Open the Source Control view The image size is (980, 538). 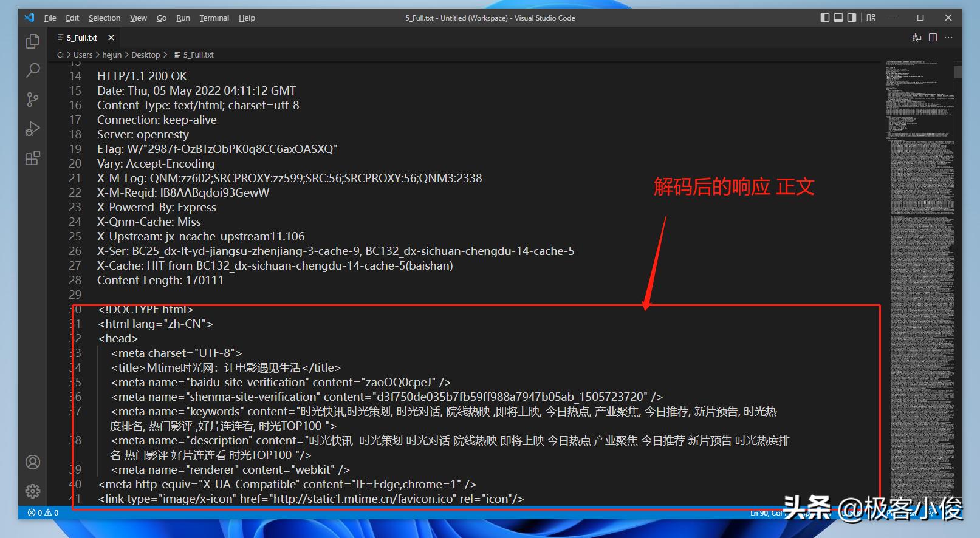33,99
